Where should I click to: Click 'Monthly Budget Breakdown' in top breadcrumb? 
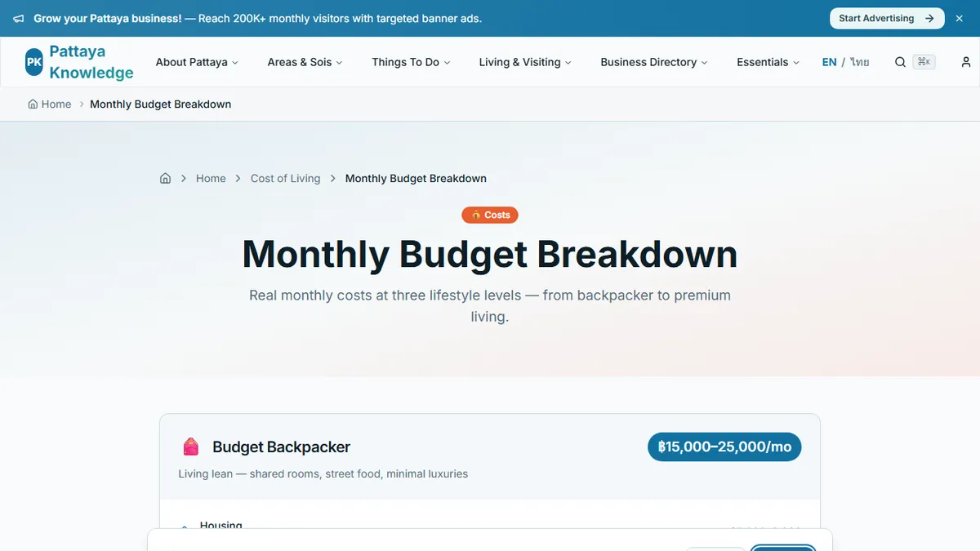[161, 104]
